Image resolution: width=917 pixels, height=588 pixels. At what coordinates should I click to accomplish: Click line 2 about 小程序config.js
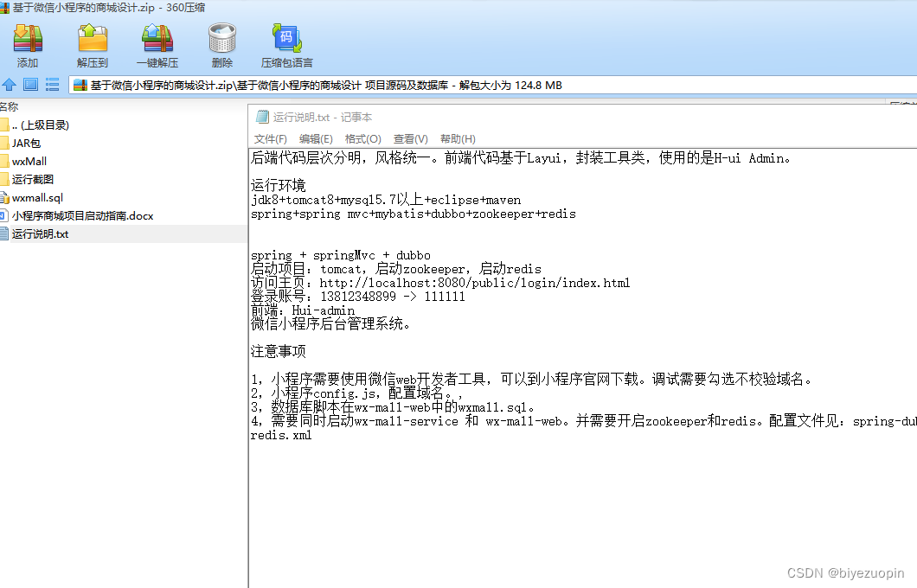pyautogui.click(x=356, y=393)
